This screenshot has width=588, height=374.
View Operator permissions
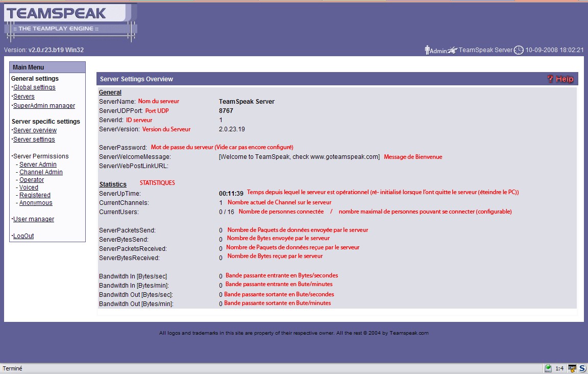tap(32, 180)
